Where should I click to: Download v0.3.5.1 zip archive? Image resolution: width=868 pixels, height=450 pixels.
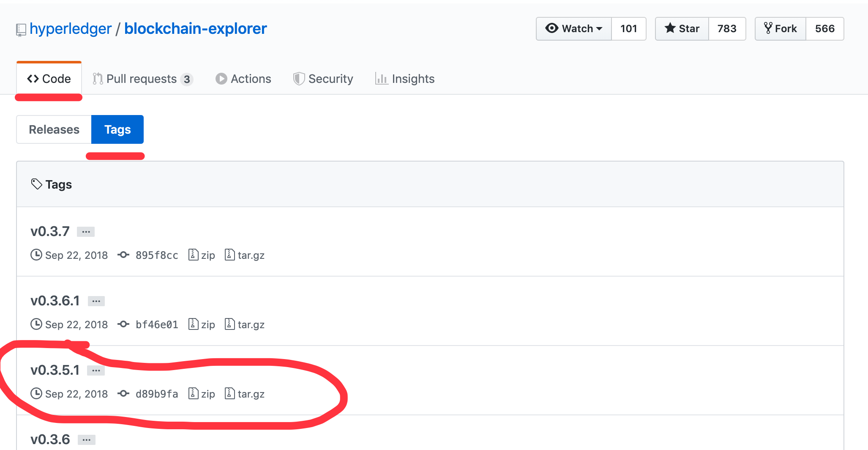[x=202, y=394]
